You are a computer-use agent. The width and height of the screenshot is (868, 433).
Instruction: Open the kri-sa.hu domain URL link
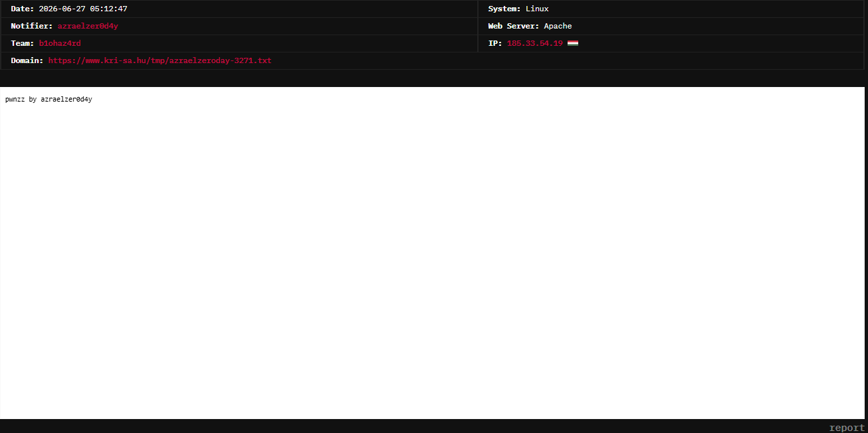(x=160, y=60)
